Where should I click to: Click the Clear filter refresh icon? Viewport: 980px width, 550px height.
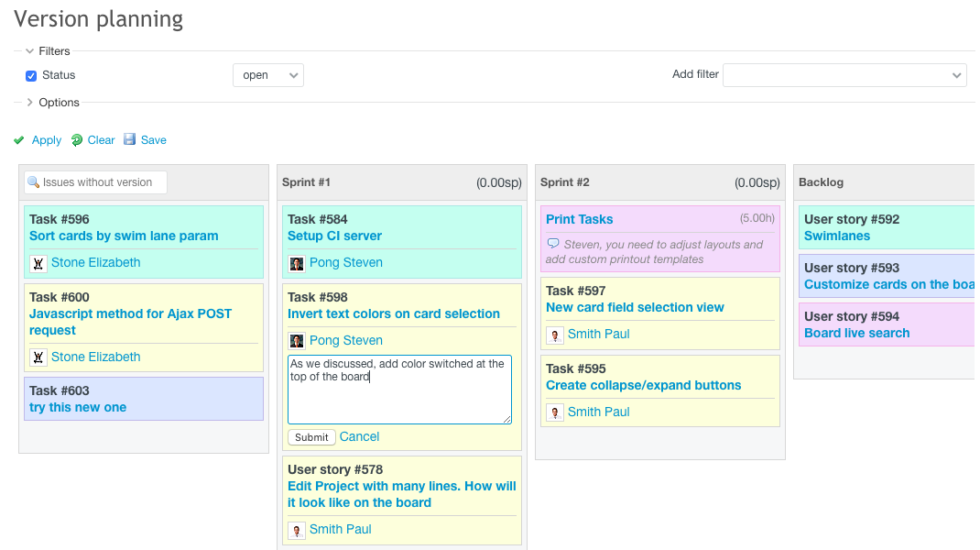pos(77,140)
